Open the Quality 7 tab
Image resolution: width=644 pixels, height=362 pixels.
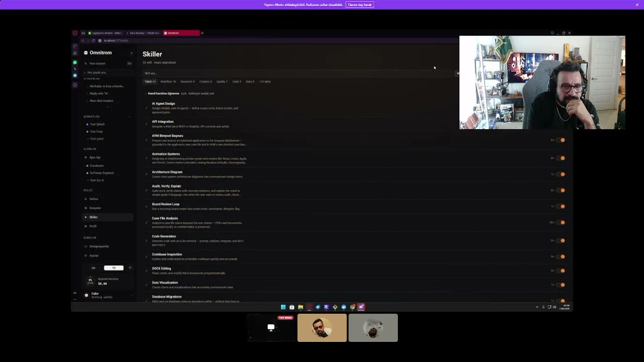coord(222,81)
